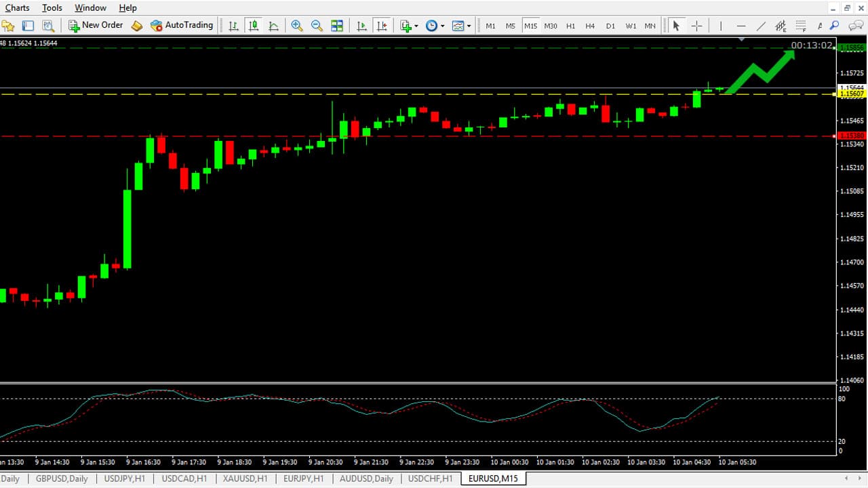
Task: Click the red 1.15380 price level label
Action: point(852,136)
